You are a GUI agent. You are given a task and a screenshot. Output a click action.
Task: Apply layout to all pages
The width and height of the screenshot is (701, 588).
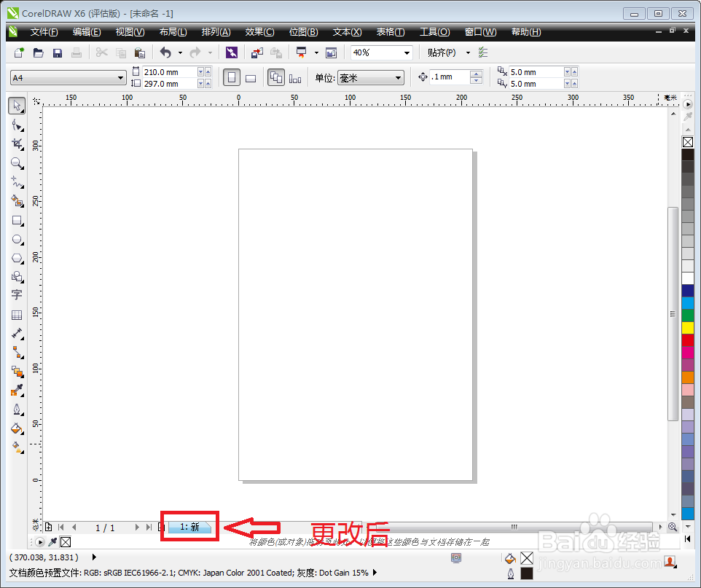(276, 78)
